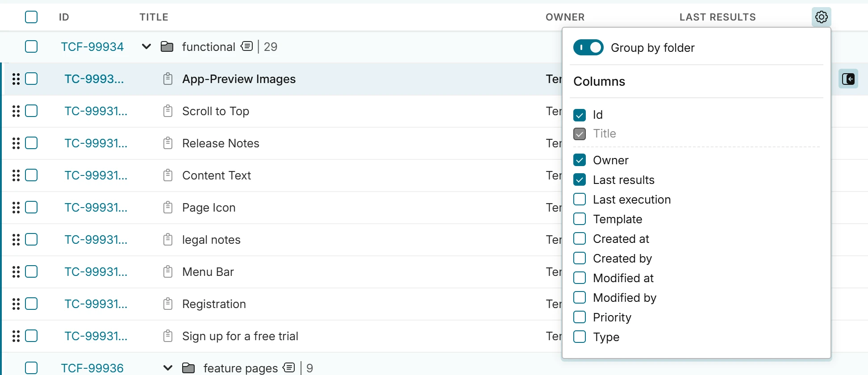Click the clipboard icon for Menu Bar
This screenshot has height=375, width=868.
click(168, 271)
